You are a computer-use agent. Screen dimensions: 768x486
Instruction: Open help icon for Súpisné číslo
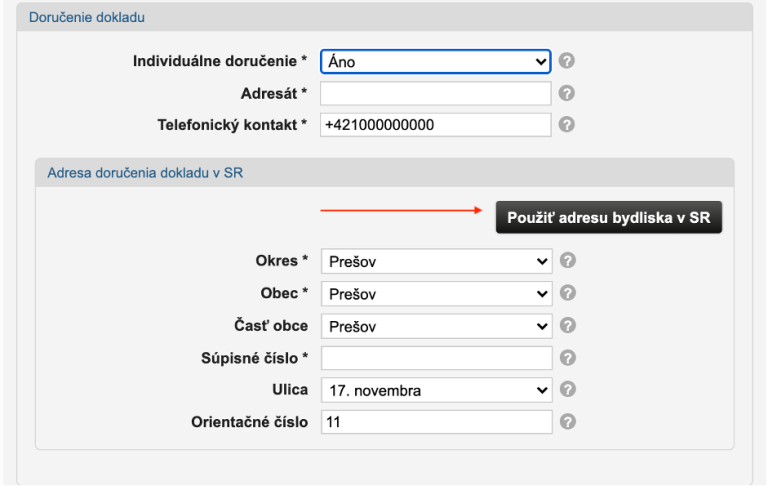[x=568, y=358]
